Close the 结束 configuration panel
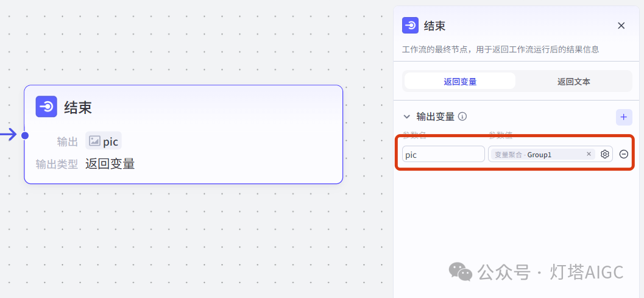This screenshot has width=644, height=298. pyautogui.click(x=621, y=26)
